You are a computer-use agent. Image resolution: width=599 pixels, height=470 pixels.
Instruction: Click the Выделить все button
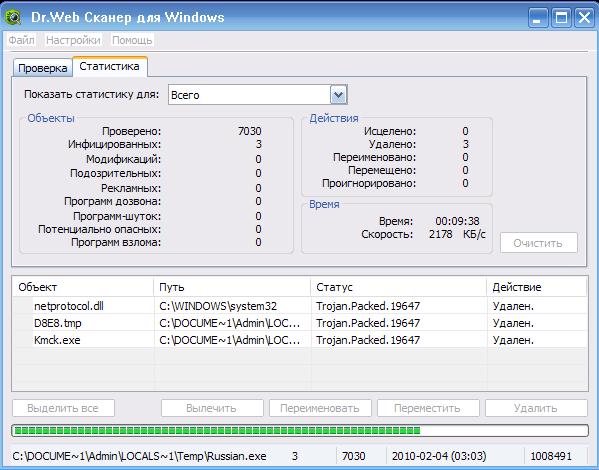tap(63, 408)
